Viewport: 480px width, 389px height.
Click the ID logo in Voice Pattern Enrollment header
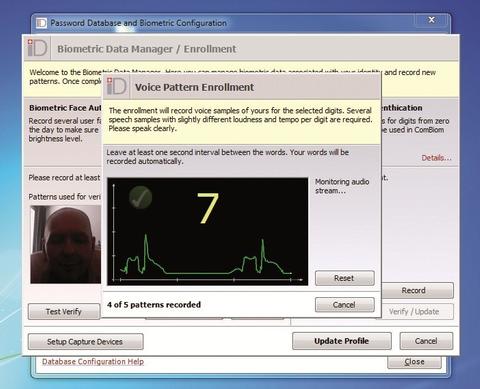pyautogui.click(x=117, y=87)
